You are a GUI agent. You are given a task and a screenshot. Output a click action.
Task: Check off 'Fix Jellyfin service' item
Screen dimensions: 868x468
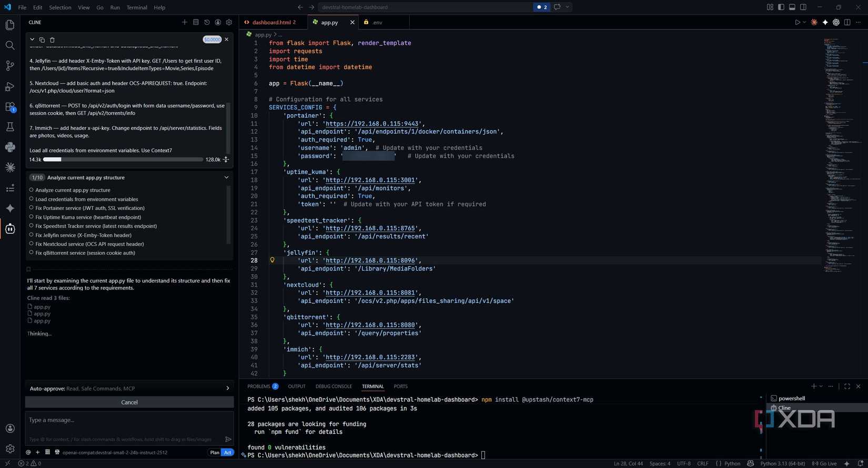tap(31, 235)
